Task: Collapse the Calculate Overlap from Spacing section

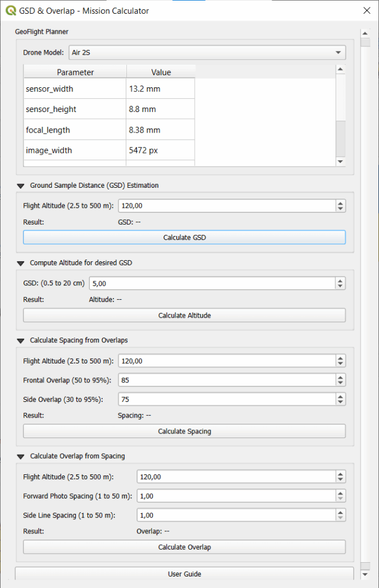Action: [21, 456]
